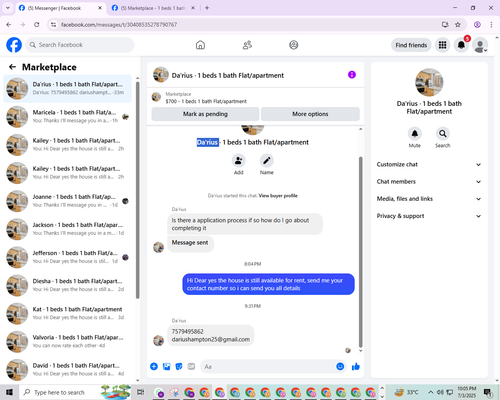Expand Privacy & support section
This screenshot has height=400, width=500.
tap(429, 216)
